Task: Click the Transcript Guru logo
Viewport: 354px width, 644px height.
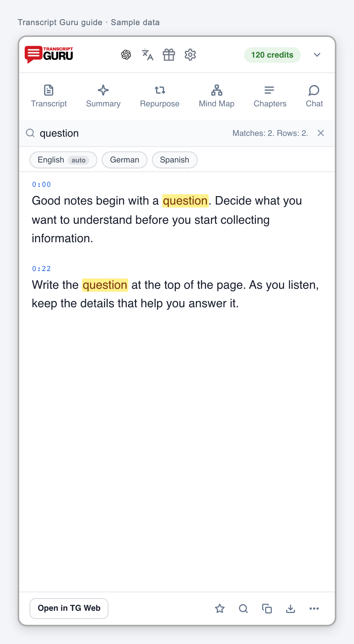Action: coord(49,55)
